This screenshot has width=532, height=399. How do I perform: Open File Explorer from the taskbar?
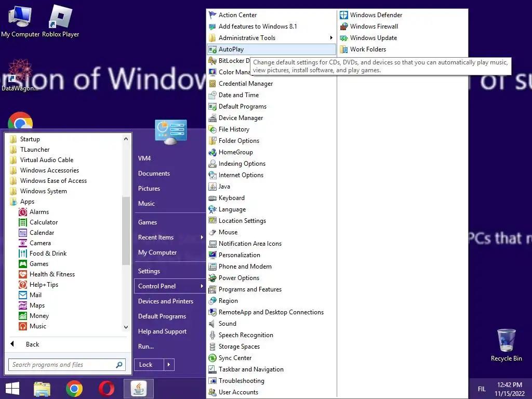[x=42, y=389]
